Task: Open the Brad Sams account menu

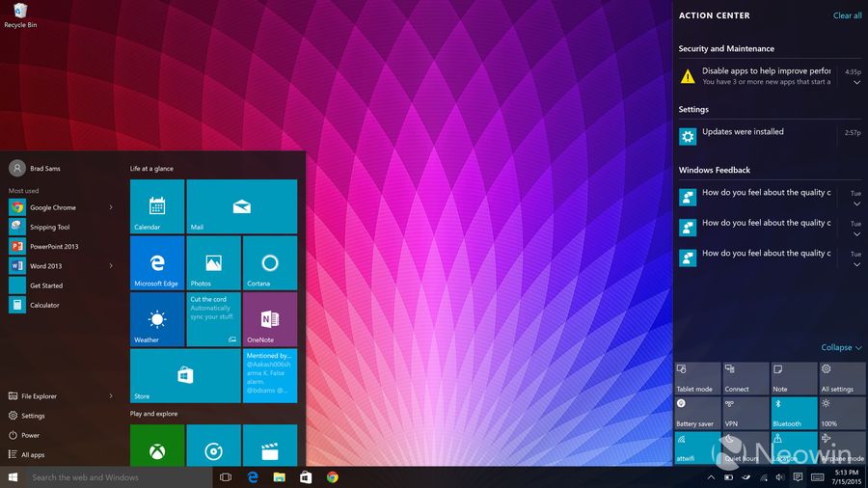Action: (35, 168)
